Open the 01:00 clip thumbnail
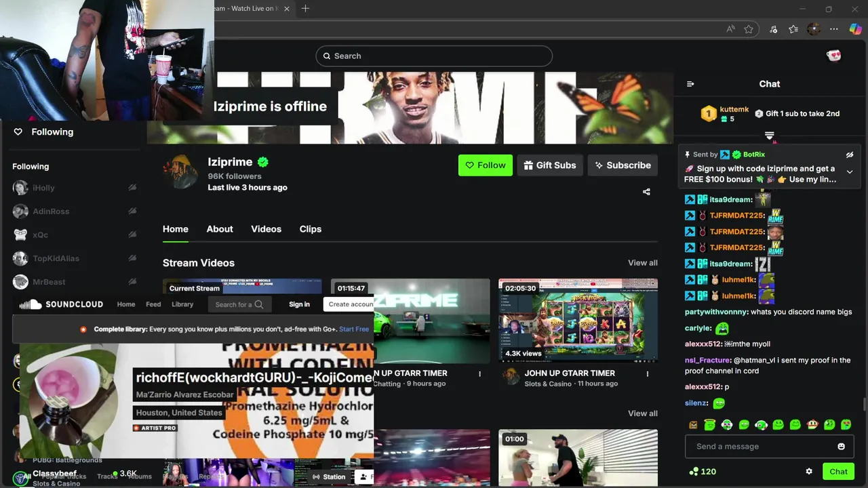 (578, 457)
